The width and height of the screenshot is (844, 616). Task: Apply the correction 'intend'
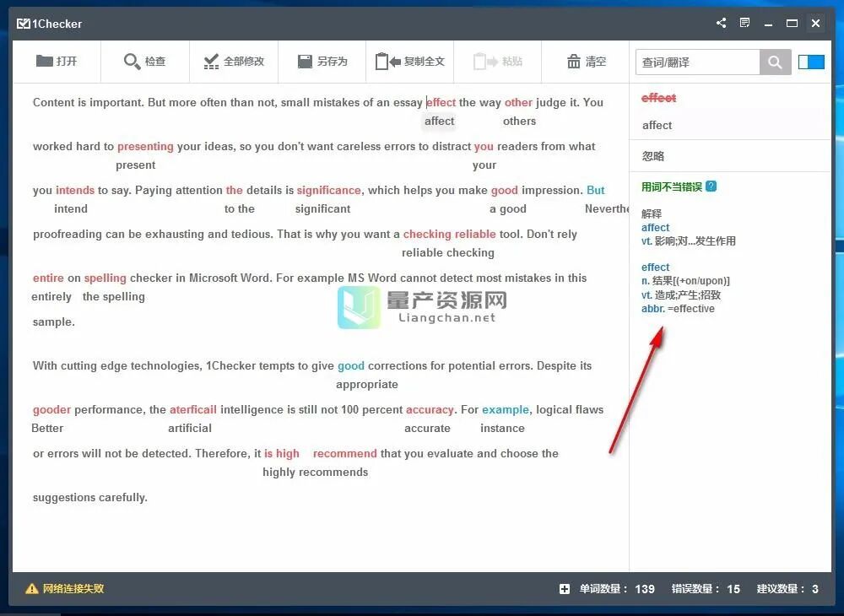(x=71, y=208)
